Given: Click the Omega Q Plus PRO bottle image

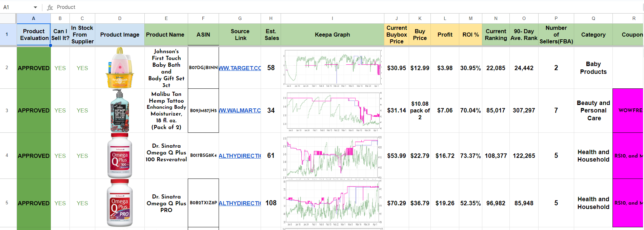Looking at the screenshot, I should point(120,203).
